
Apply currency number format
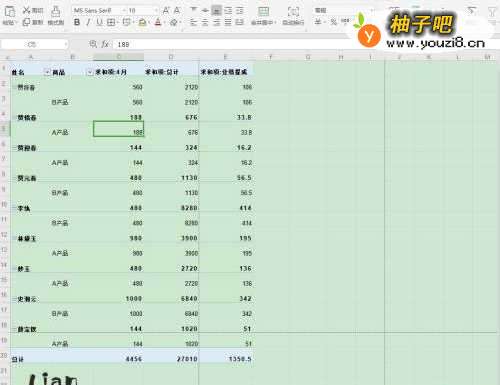click(x=318, y=22)
